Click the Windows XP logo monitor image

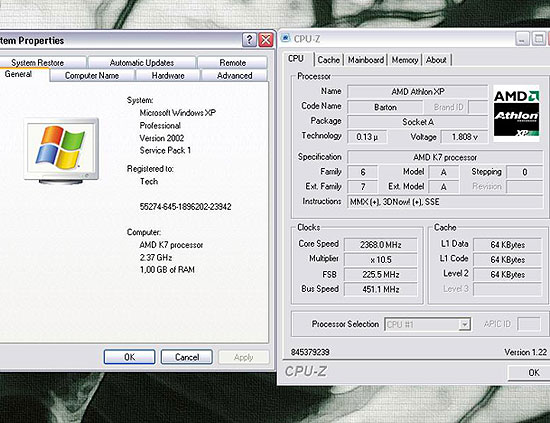click(x=61, y=151)
